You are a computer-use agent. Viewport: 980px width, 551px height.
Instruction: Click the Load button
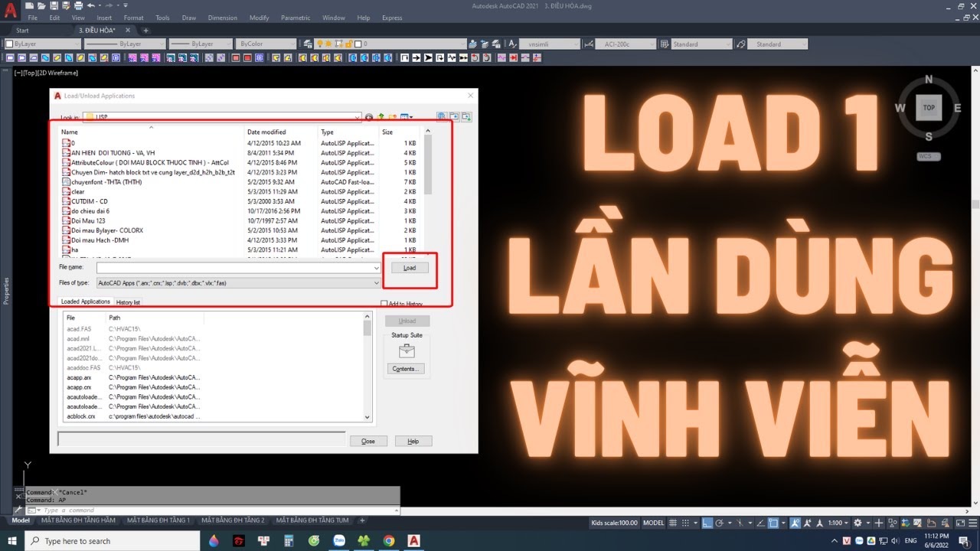tap(410, 268)
